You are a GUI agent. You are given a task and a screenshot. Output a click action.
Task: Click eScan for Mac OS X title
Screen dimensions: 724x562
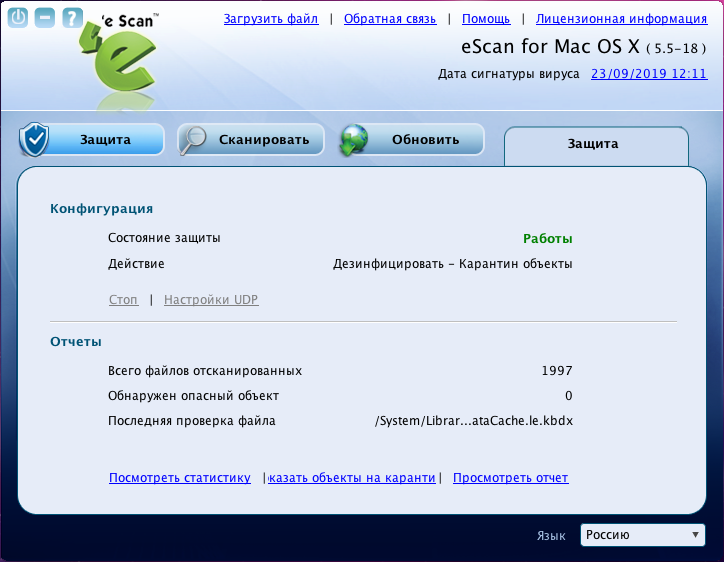click(x=550, y=47)
